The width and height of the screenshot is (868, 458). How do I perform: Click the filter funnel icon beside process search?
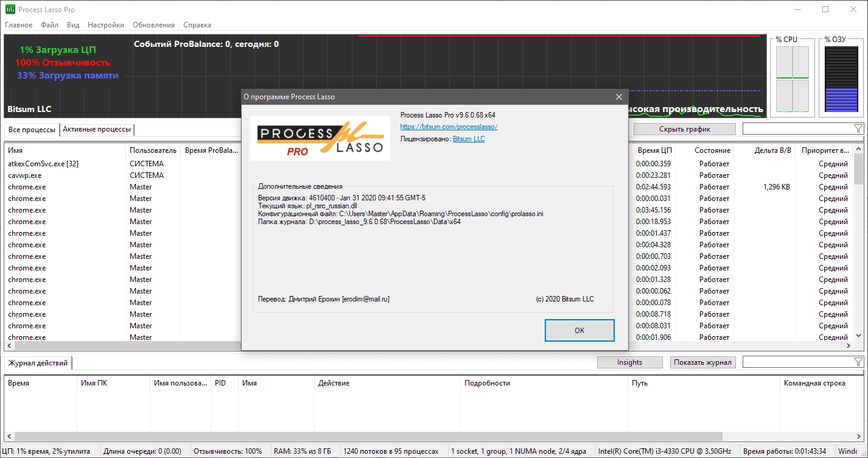coord(858,129)
